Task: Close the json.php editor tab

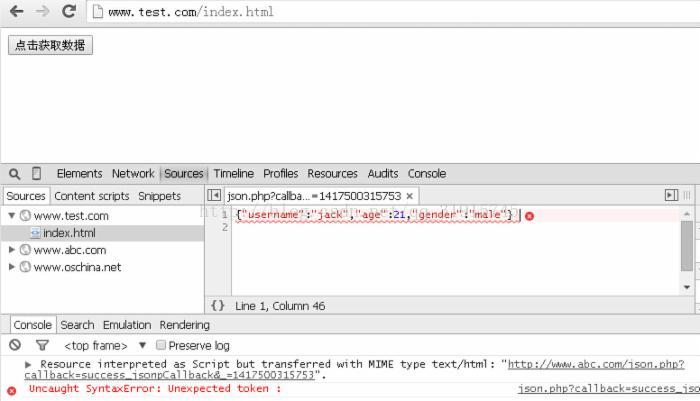Action: pos(409,196)
